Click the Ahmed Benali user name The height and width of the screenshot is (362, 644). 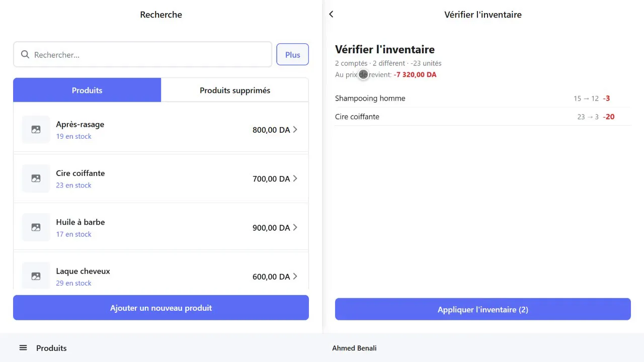[x=354, y=348]
